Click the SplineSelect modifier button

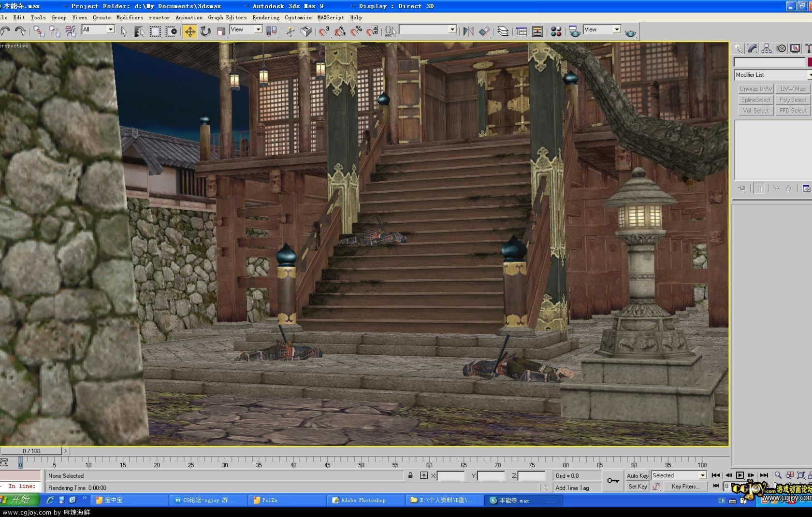tap(756, 100)
